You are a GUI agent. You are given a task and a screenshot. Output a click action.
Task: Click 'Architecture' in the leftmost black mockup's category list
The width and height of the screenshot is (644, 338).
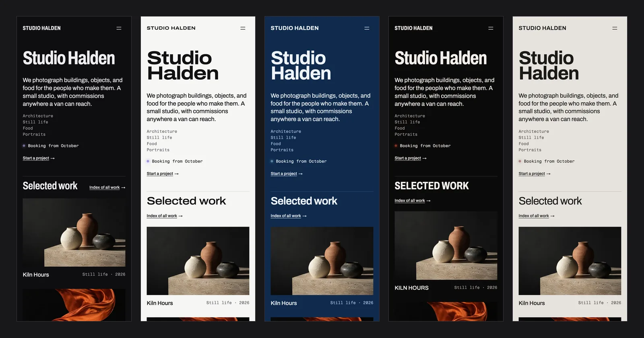38,116
